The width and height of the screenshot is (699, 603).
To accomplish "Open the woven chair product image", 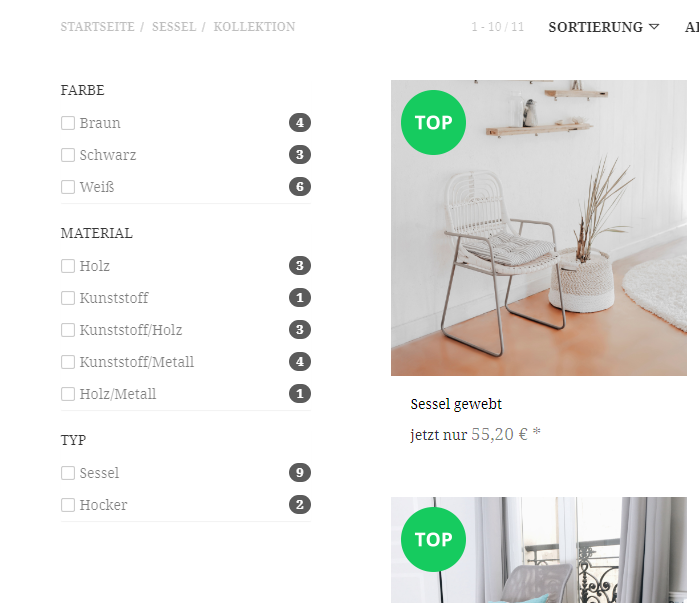I will (x=539, y=228).
